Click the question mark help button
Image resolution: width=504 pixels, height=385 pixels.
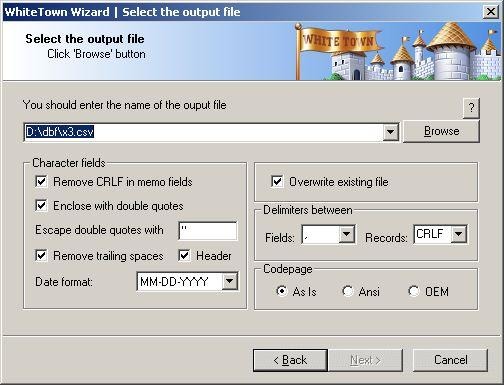[x=471, y=108]
